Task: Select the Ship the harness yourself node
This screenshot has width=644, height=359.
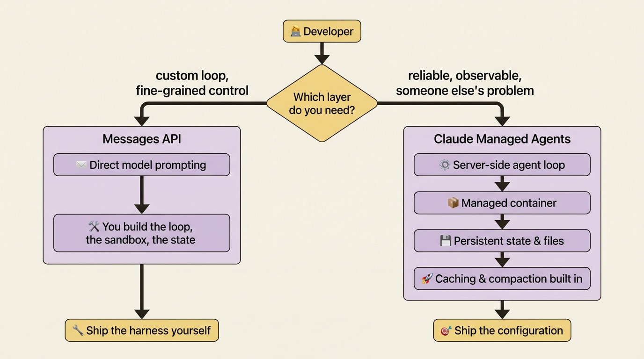Action: (x=142, y=330)
